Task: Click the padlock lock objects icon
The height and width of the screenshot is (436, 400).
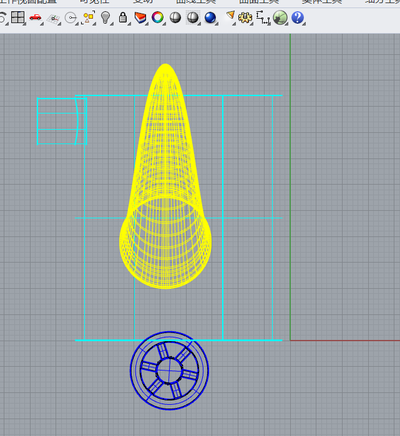Action: [x=123, y=17]
